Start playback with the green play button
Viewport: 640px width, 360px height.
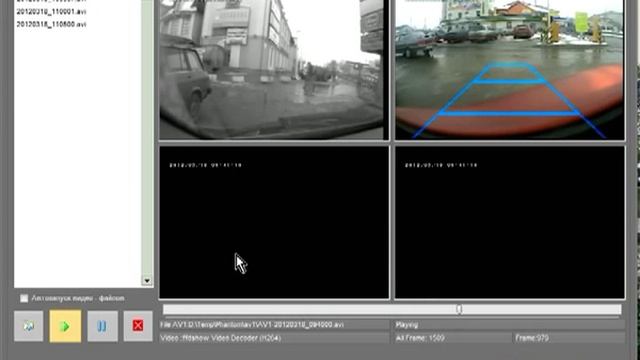click(x=65, y=326)
